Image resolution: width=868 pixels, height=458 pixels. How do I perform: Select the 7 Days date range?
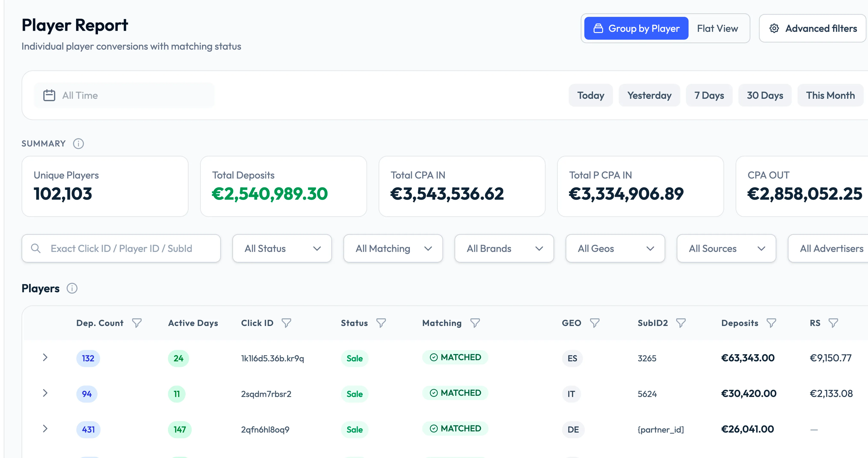709,95
